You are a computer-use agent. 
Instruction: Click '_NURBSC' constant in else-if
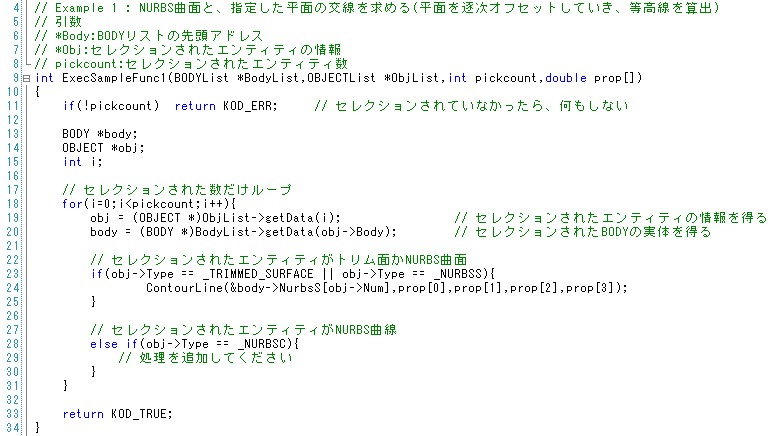point(262,343)
